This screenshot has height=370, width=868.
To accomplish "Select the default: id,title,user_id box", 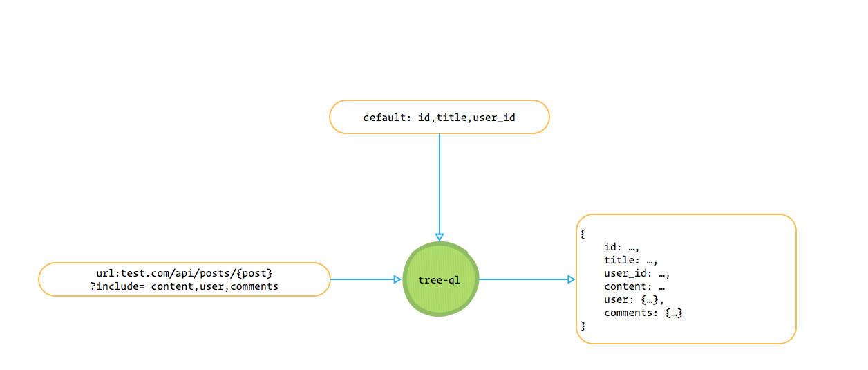I will click(x=439, y=117).
